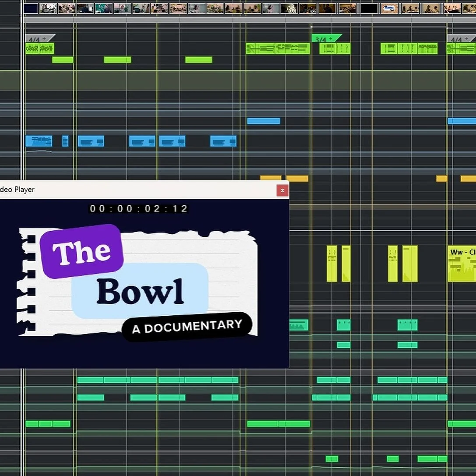
Task: Select the teal clip with the waveform preview
Action: click(299, 325)
